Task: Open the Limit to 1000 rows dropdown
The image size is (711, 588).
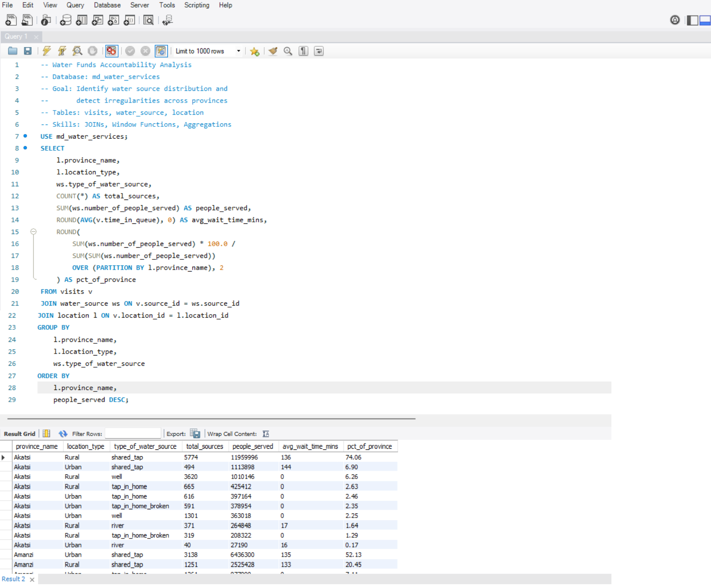Action: [239, 51]
